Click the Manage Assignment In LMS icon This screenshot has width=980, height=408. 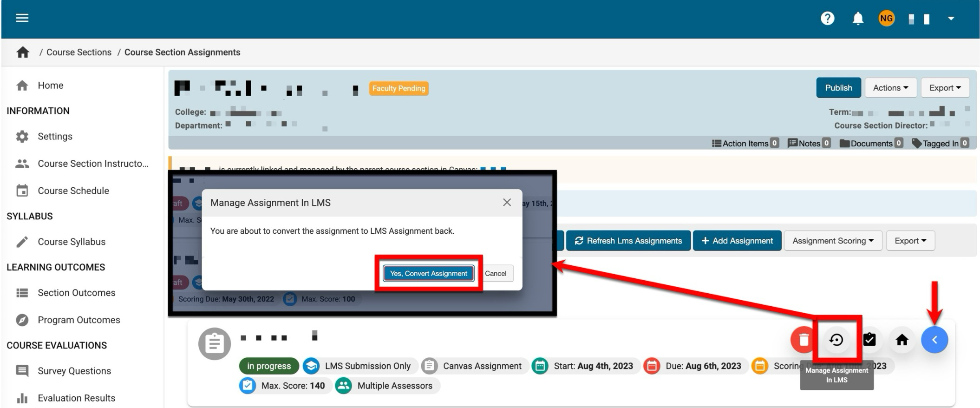click(836, 340)
